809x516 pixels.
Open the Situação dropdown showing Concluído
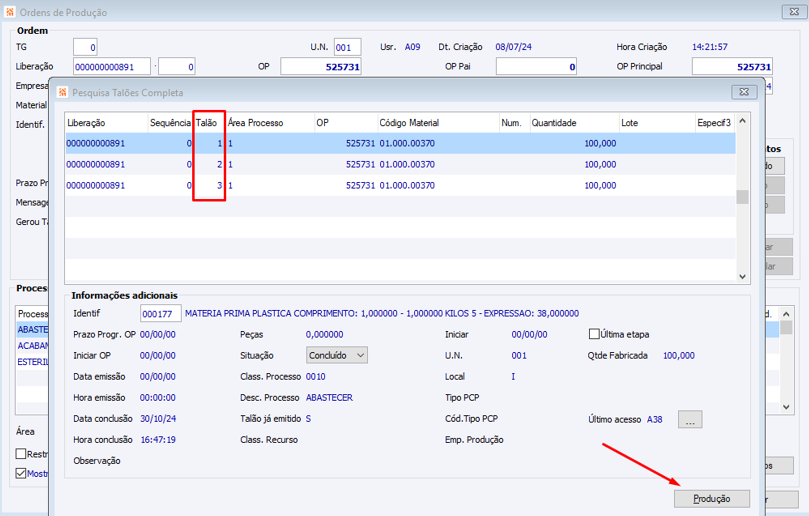tap(337, 355)
